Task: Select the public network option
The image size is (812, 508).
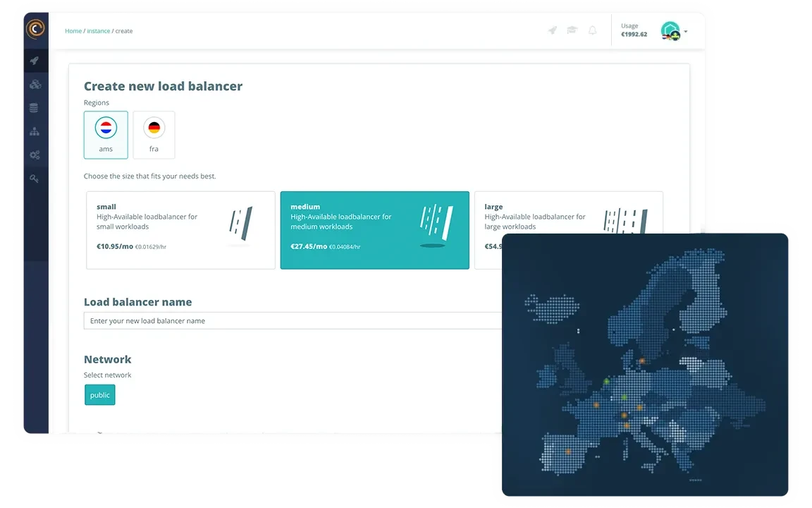Action: pyautogui.click(x=99, y=394)
